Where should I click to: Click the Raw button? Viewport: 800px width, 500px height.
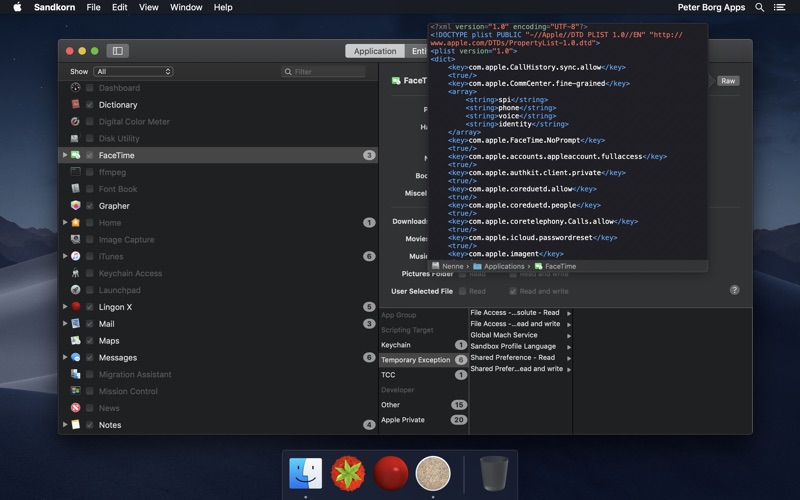(x=728, y=81)
